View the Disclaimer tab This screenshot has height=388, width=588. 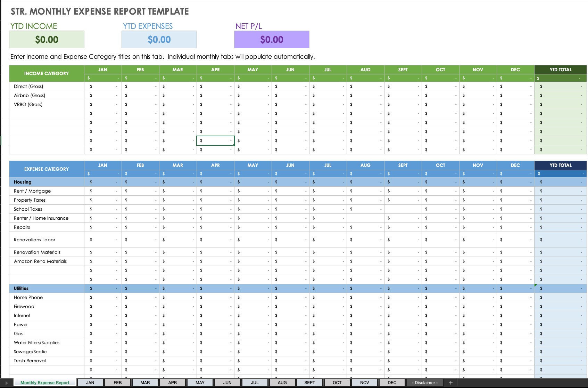tap(425, 382)
